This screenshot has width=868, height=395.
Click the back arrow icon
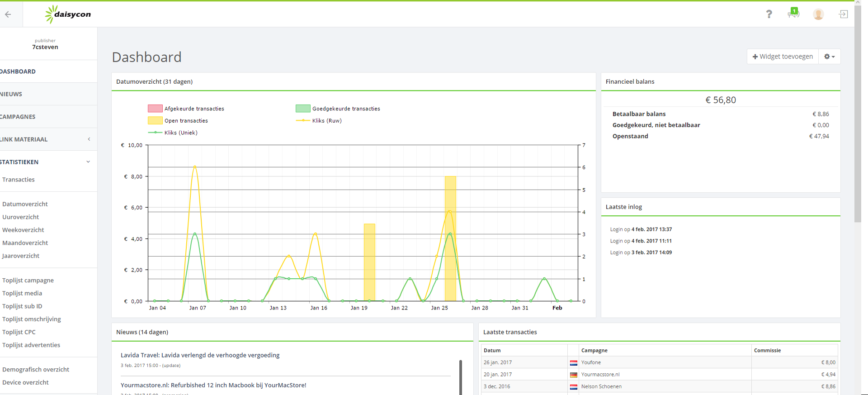8,14
